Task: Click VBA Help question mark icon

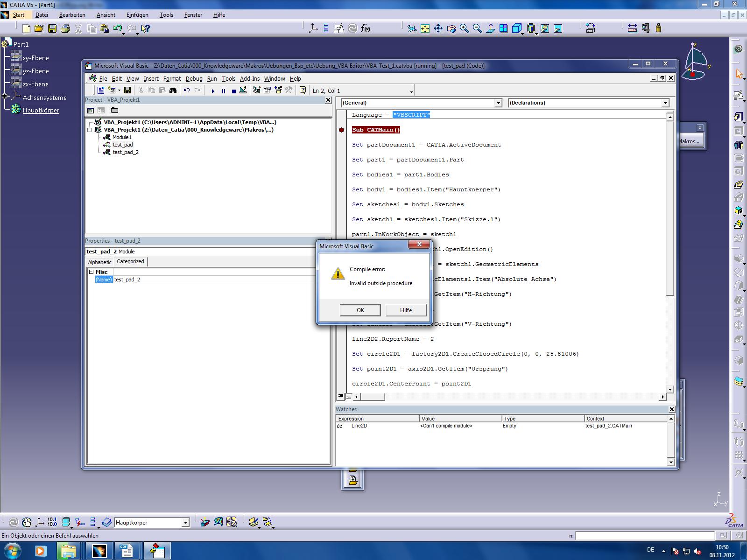Action: coord(303,90)
